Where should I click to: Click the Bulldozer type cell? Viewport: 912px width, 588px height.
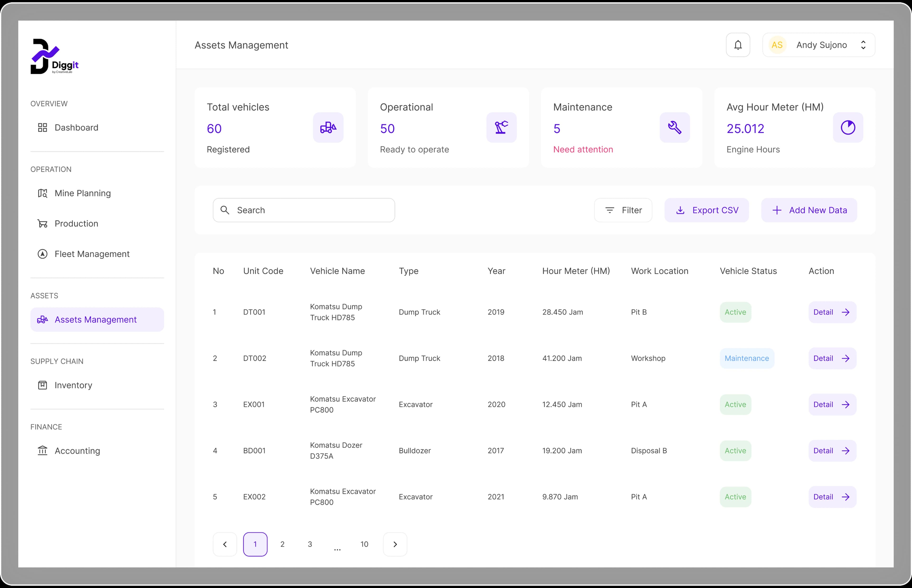tap(415, 451)
